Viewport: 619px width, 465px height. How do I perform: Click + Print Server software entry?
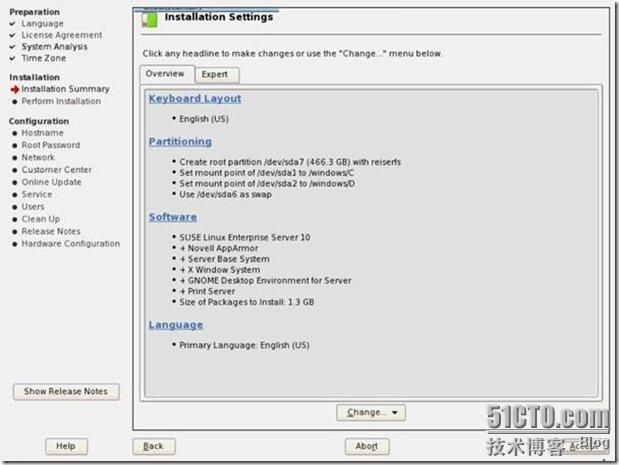point(207,291)
